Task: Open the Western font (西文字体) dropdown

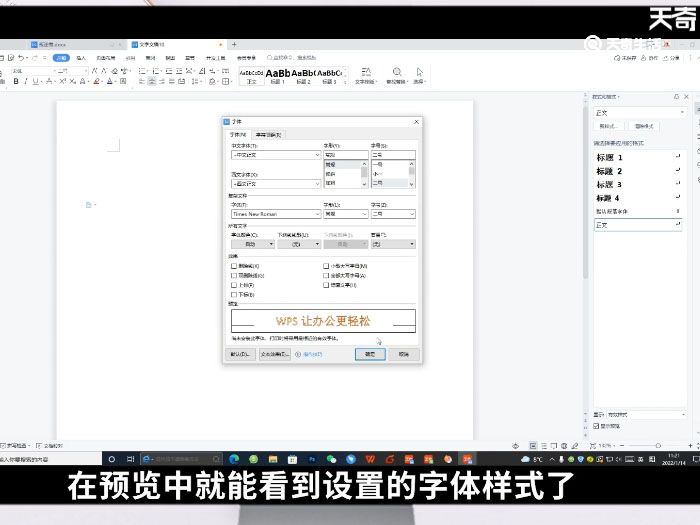Action: [276, 184]
